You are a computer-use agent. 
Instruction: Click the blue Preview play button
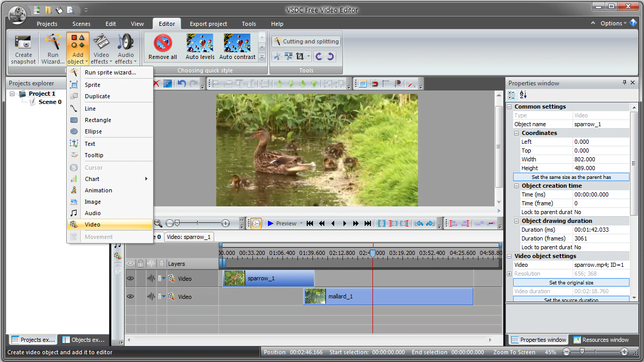271,223
